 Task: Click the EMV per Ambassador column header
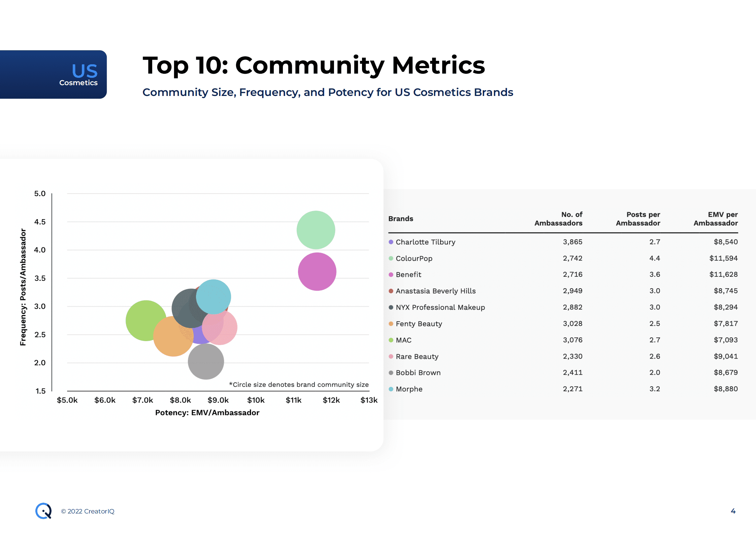[x=715, y=219]
